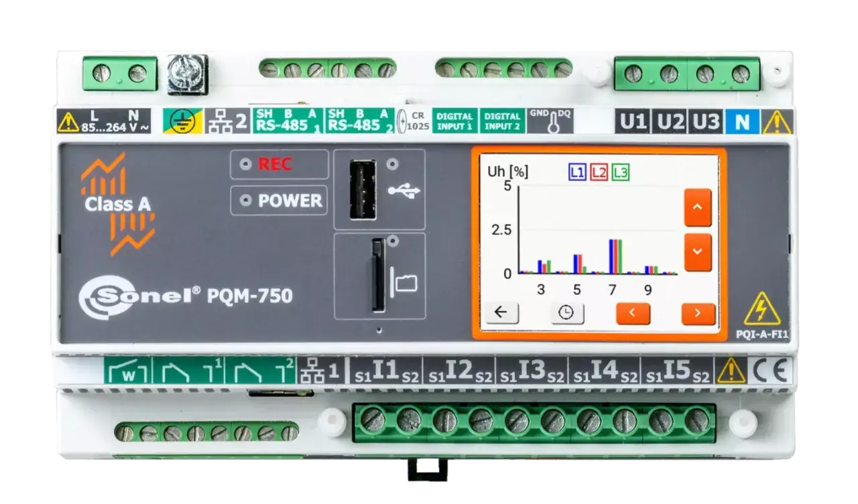The image size is (858, 504).
Task: Click the U1 voltage input label
Action: pos(633,122)
